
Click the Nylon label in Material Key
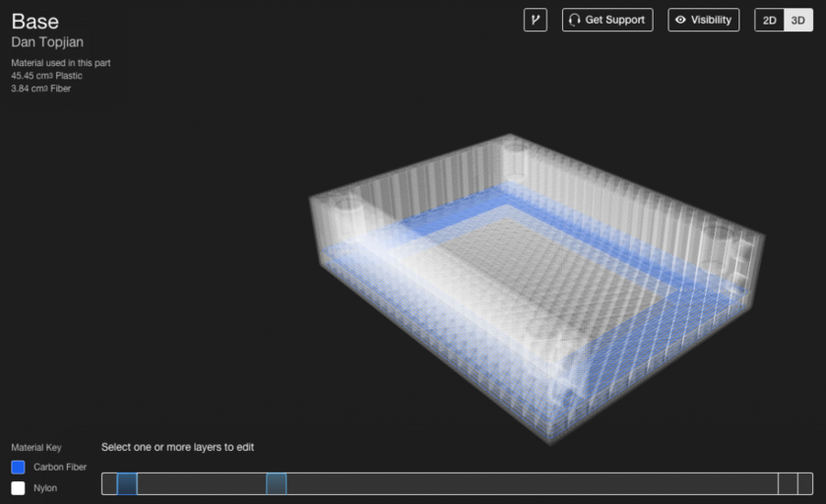[45, 487]
